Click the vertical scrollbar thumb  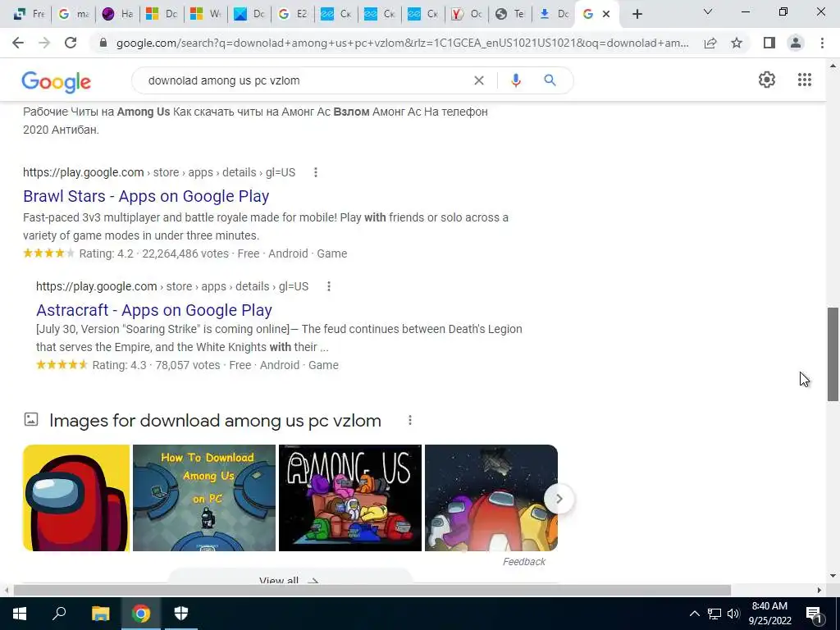tap(833, 354)
